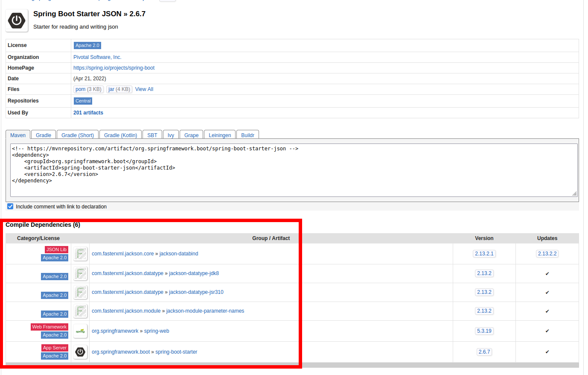Click version 2.6.7 of spring-boot-starter
588x375 pixels.
484,352
